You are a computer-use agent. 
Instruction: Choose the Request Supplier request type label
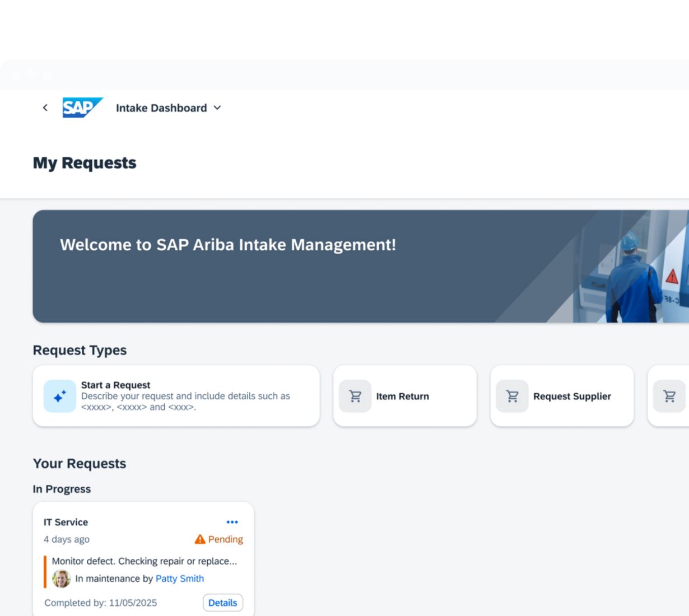(572, 396)
